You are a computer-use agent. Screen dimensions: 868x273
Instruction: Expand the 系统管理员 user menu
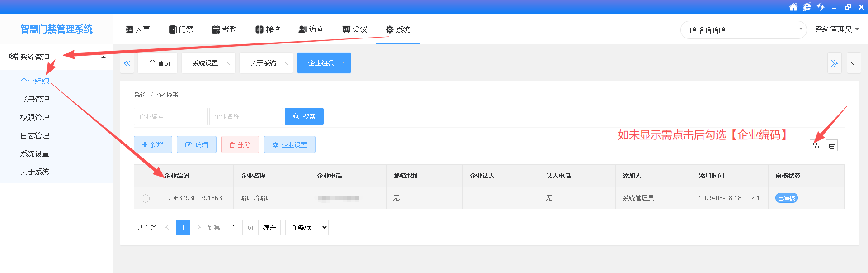point(837,29)
